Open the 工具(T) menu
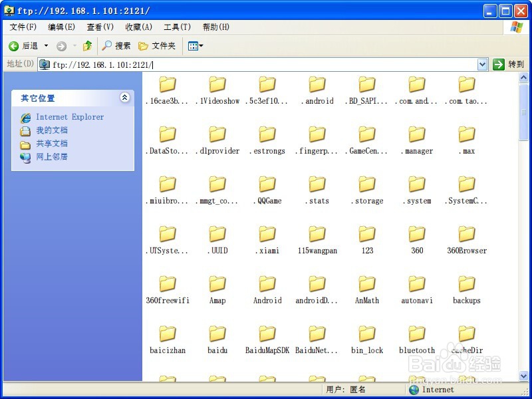This screenshot has height=399, width=532. coord(177,27)
